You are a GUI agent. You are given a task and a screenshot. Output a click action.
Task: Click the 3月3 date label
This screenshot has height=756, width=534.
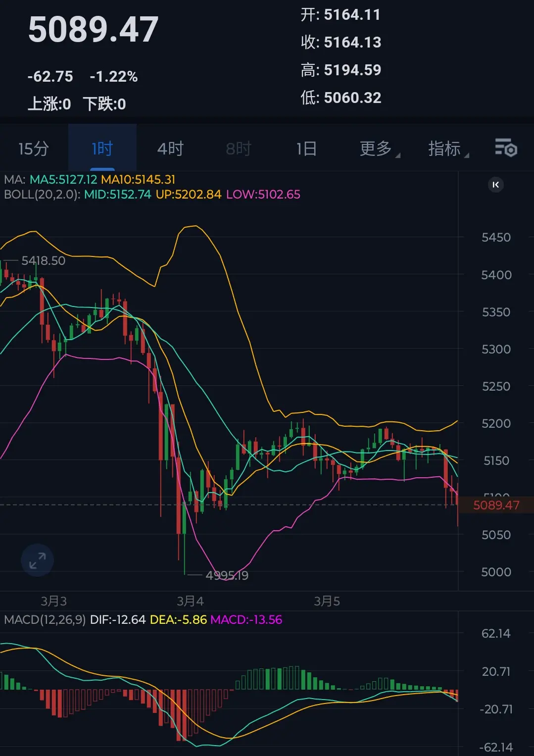[53, 601]
